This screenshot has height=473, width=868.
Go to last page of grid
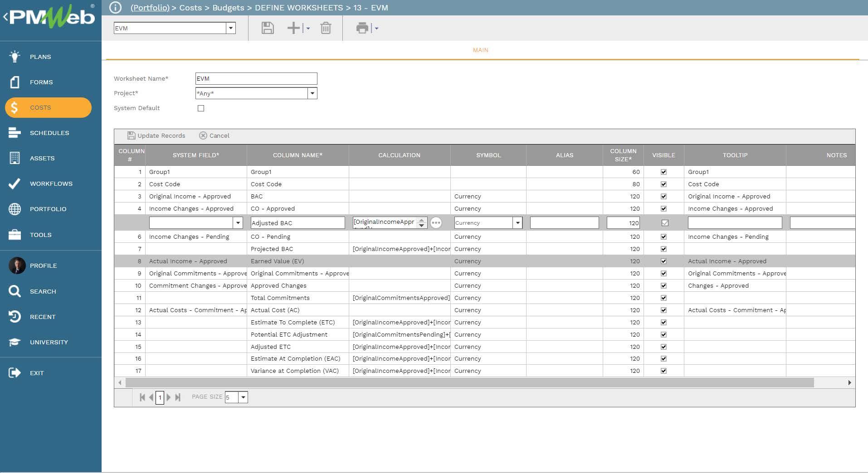(x=178, y=397)
